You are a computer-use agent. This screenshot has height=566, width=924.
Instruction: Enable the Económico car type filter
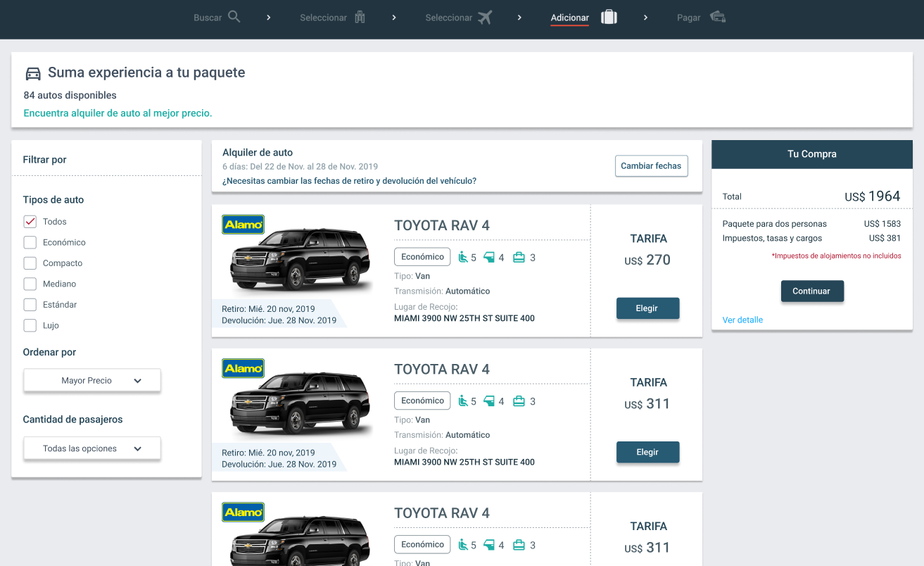30,242
